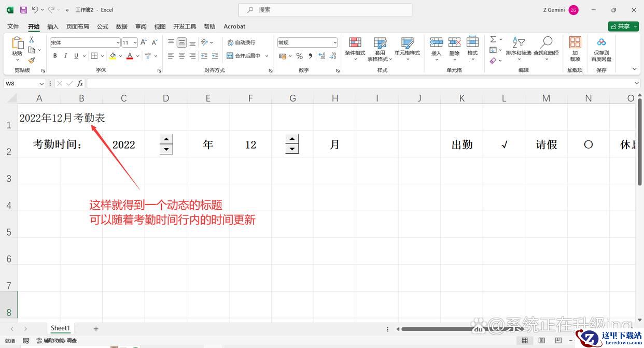Click the percent style icon
644x348 pixels.
(299, 56)
